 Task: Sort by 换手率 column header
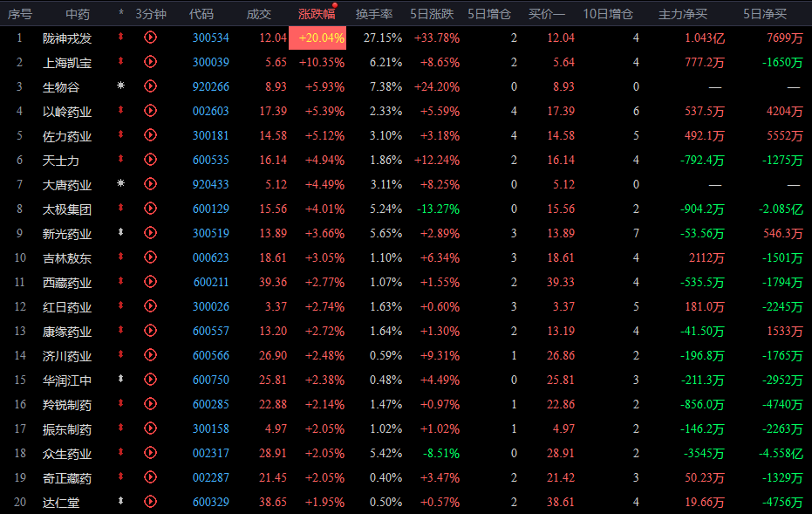[x=374, y=14]
